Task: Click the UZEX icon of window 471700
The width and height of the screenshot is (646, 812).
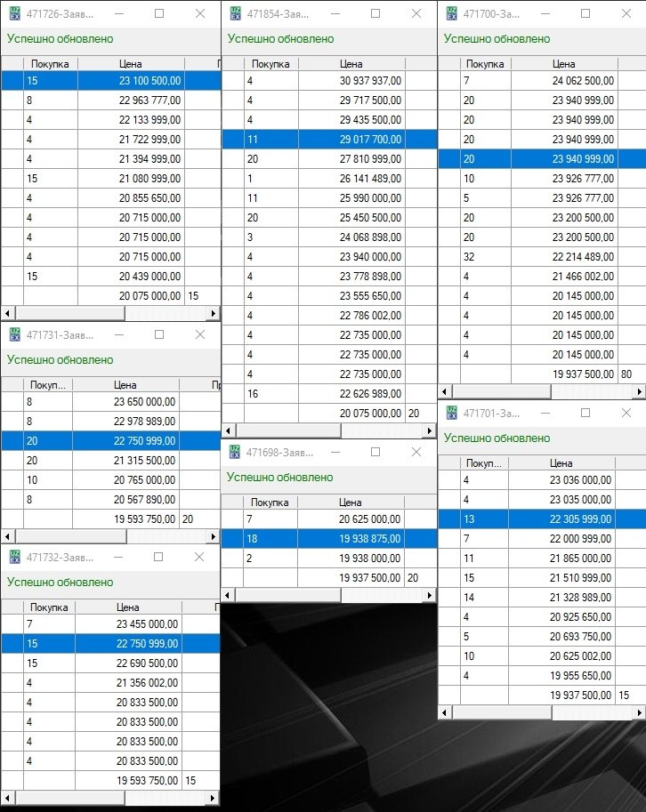Action: 452,14
